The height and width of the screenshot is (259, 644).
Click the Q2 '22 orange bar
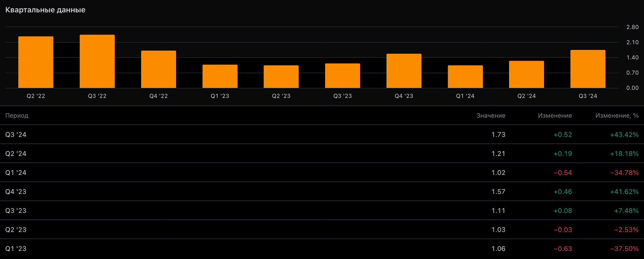[36, 62]
